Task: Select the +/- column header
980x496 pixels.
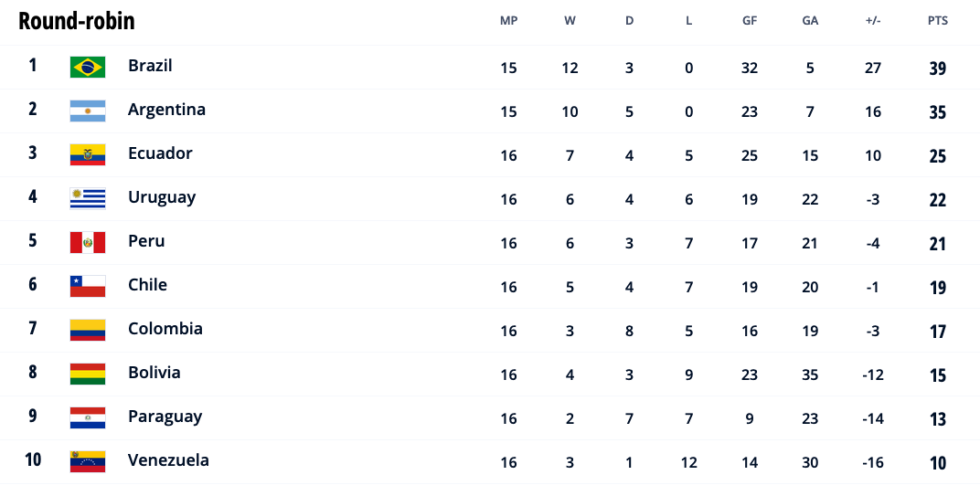Action: point(873,21)
